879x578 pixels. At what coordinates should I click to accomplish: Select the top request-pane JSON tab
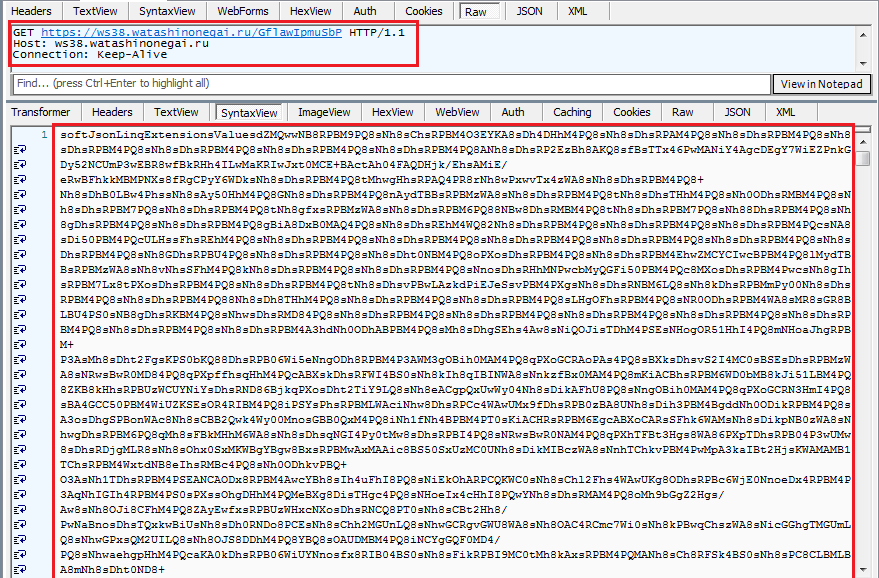[x=530, y=11]
